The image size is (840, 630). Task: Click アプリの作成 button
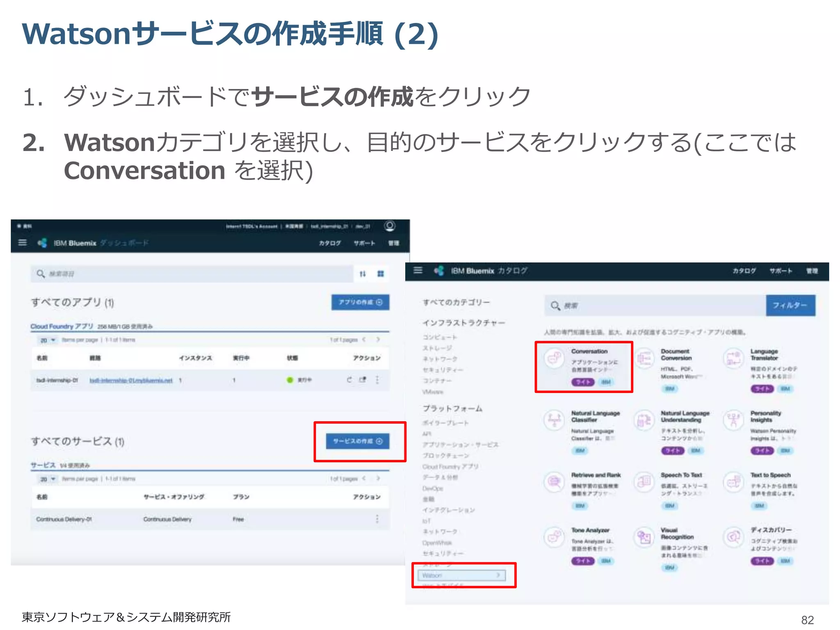pos(360,302)
